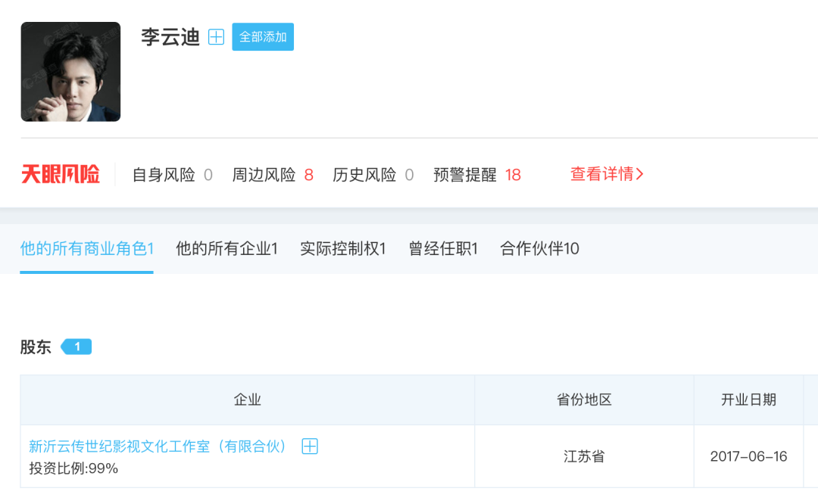Click the blue shareholder count badge
The width and height of the screenshot is (818, 504).
76,347
